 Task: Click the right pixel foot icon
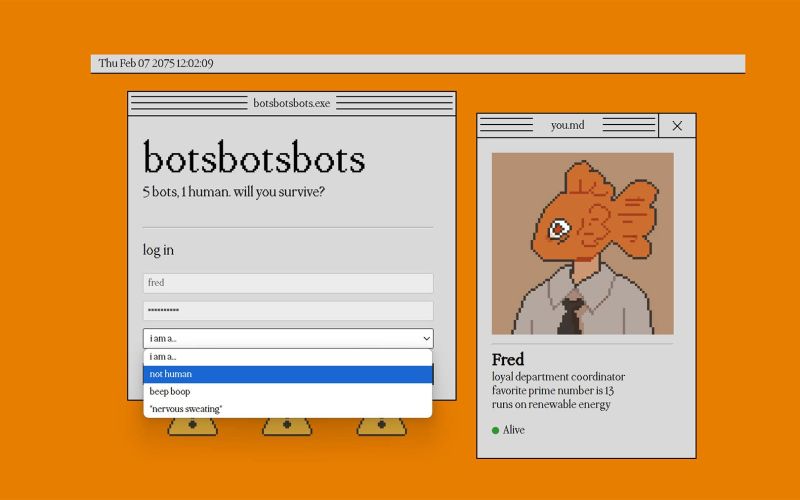(381, 427)
